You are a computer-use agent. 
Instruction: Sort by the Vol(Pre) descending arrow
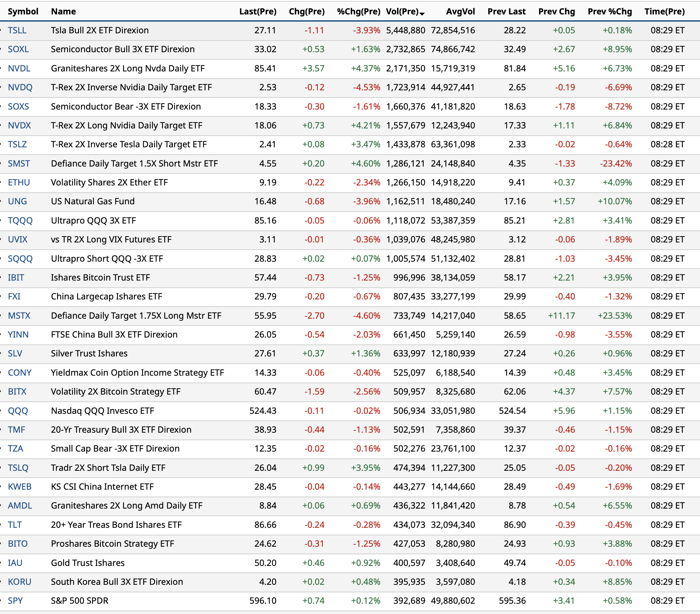click(x=422, y=13)
